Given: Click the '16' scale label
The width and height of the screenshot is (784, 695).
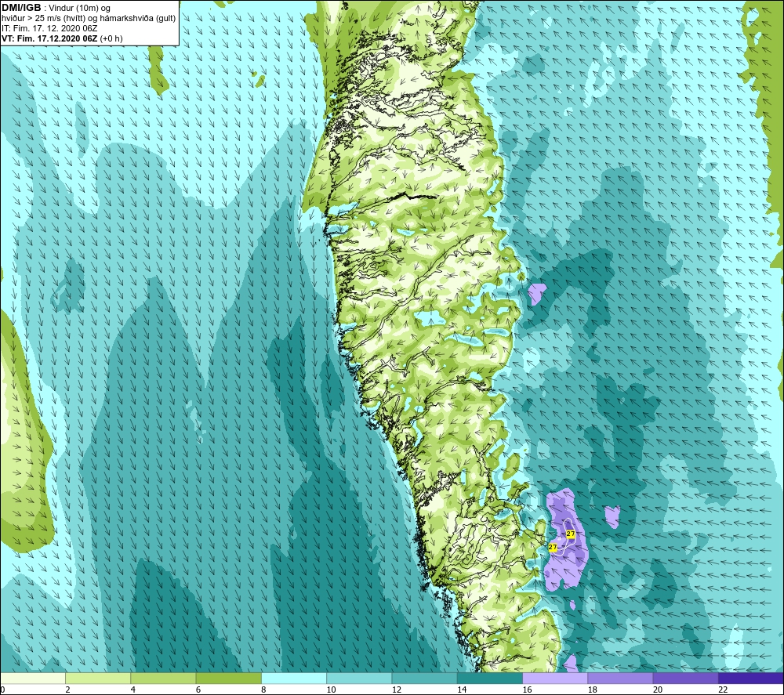Looking at the screenshot, I should coord(527,690).
